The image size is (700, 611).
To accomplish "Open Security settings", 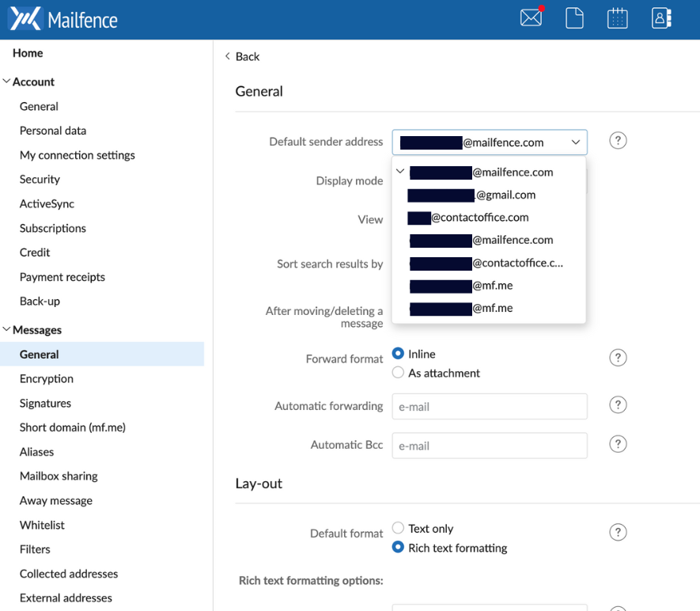I will (x=40, y=180).
